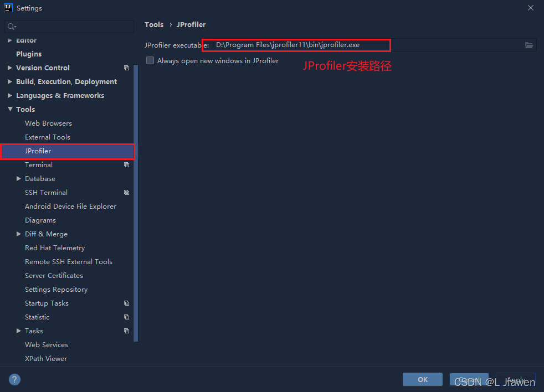This screenshot has height=392, width=544.
Task: Expand Build, Execution, Deployment group
Action: point(10,81)
